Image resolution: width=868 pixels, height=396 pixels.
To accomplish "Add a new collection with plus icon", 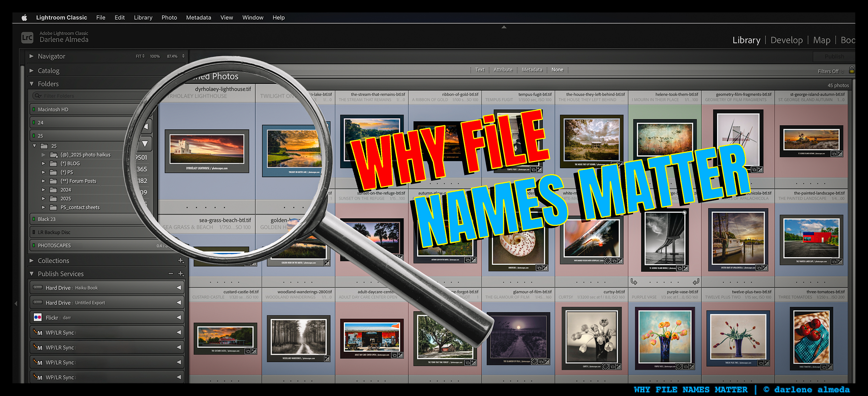I will [x=181, y=261].
